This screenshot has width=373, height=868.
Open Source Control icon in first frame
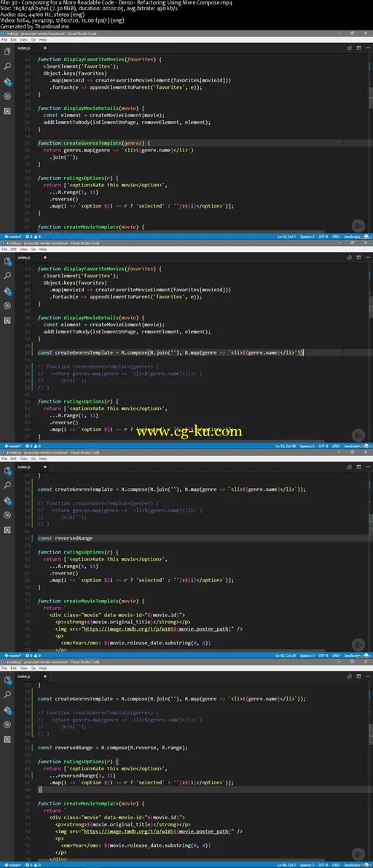(x=7, y=82)
